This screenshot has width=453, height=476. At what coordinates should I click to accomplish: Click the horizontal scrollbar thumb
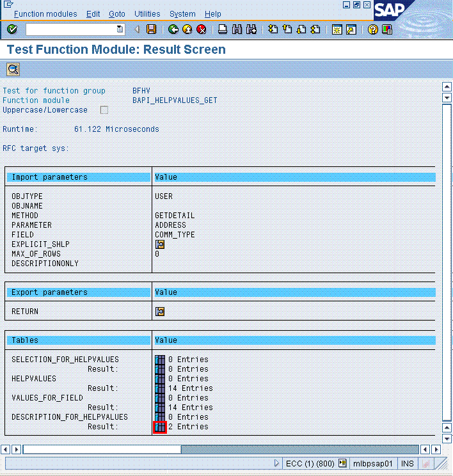102,449
